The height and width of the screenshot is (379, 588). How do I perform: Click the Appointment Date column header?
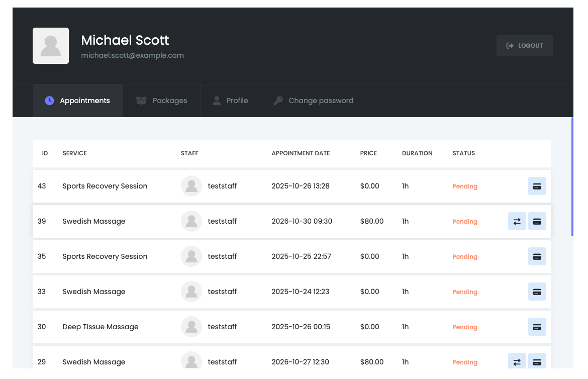tap(301, 153)
